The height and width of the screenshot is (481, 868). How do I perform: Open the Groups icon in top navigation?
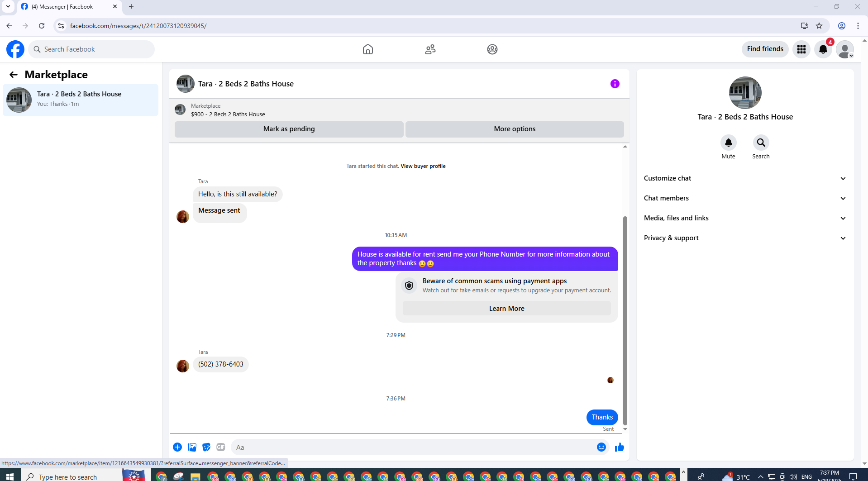[x=492, y=49]
